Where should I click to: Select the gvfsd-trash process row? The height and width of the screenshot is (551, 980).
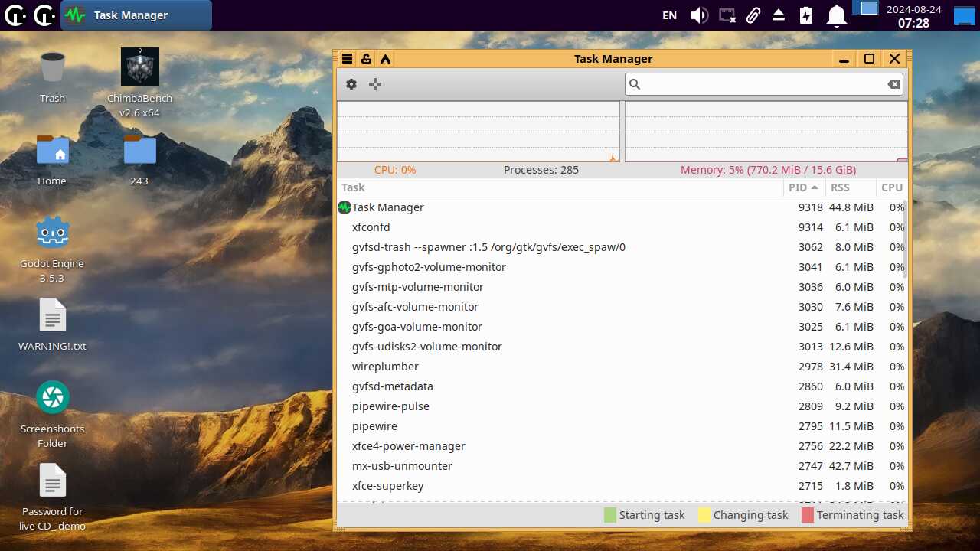(621, 247)
